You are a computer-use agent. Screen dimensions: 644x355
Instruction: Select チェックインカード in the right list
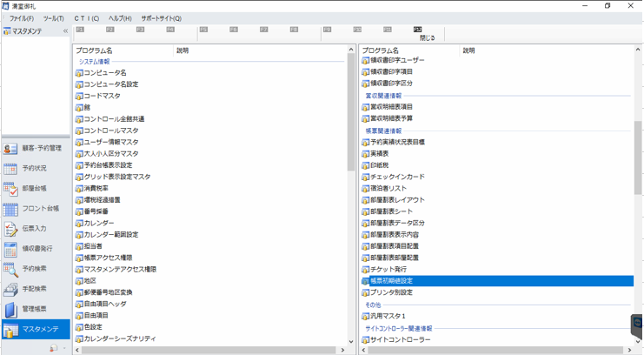click(397, 177)
